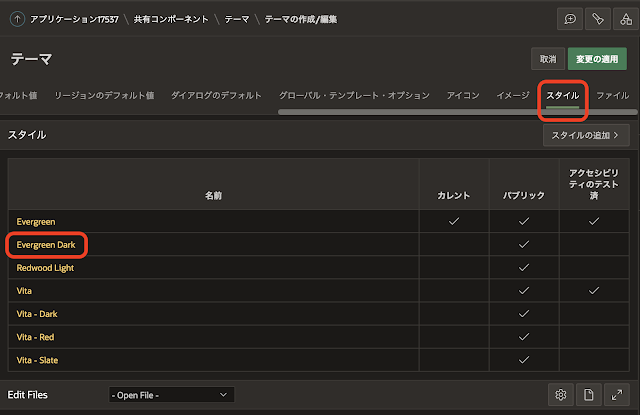Viewport: 640px width, 415px height.
Task: Switch to ファイル tab
Action: click(613, 95)
